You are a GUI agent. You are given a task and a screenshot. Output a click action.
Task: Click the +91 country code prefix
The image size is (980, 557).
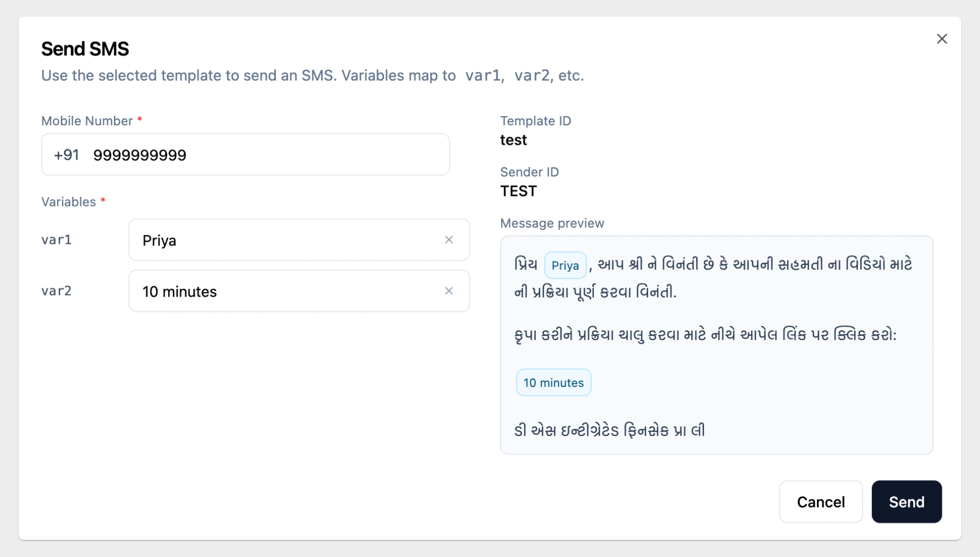tap(66, 155)
